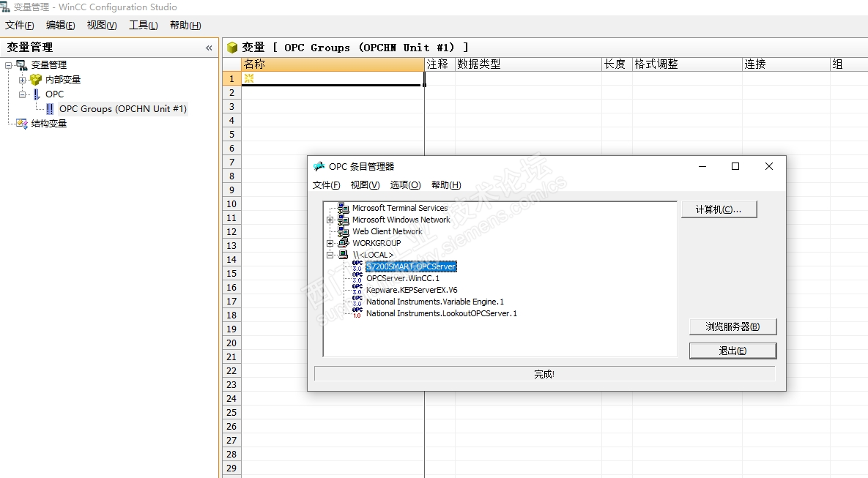
Task: Open the 工具(L) menu
Action: point(144,26)
